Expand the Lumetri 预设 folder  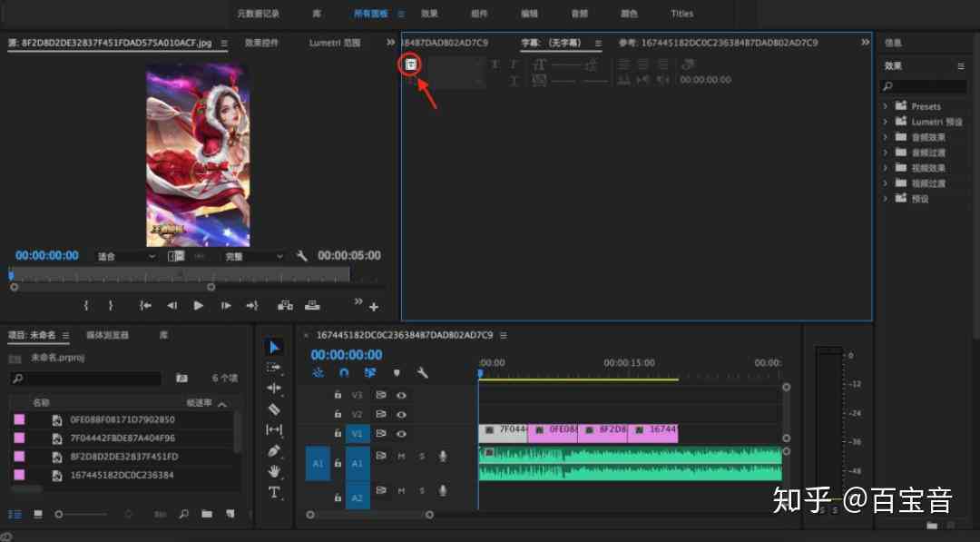[x=885, y=122]
